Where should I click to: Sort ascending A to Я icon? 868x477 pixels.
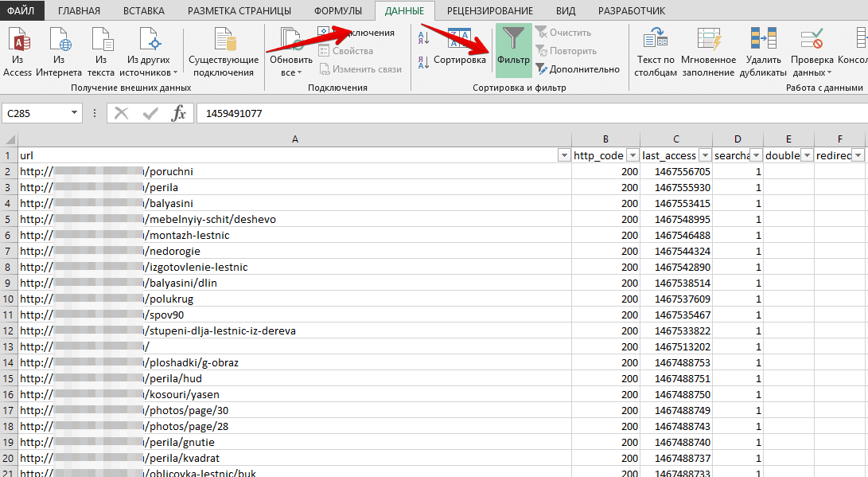click(x=423, y=37)
